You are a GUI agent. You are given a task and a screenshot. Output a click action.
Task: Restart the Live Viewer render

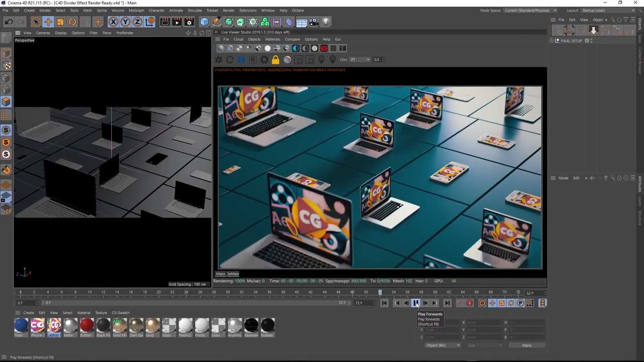tap(230, 60)
